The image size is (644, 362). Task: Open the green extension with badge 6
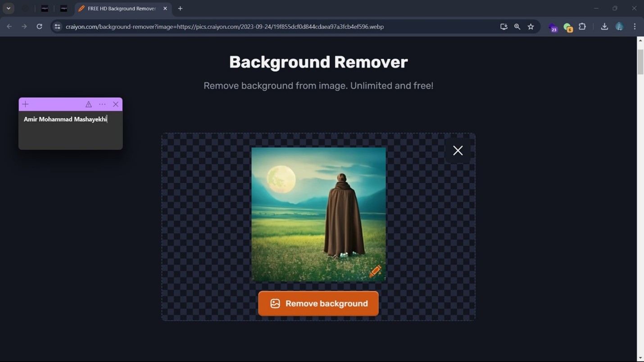[x=568, y=27]
